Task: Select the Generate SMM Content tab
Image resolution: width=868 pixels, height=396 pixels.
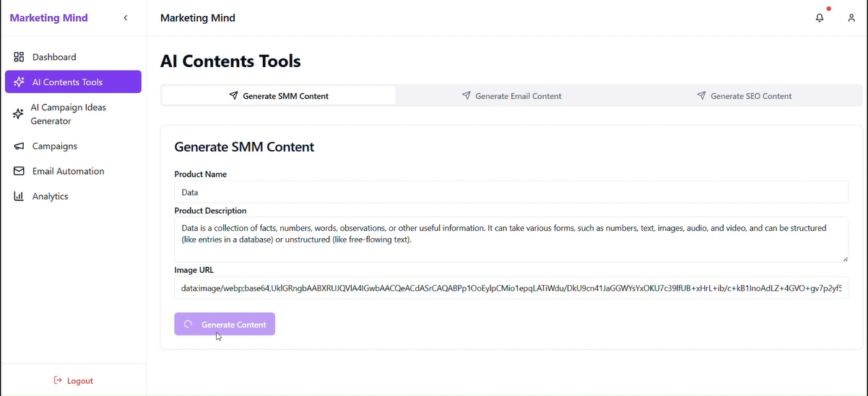Action: click(279, 96)
